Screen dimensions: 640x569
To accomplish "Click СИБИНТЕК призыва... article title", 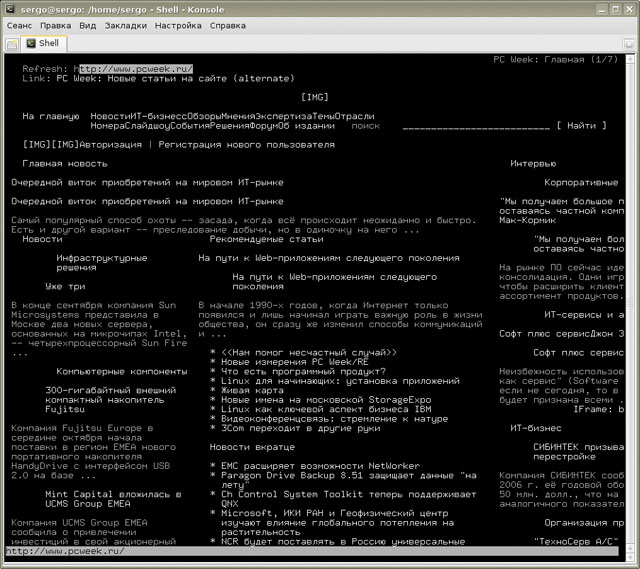I will [x=578, y=452].
